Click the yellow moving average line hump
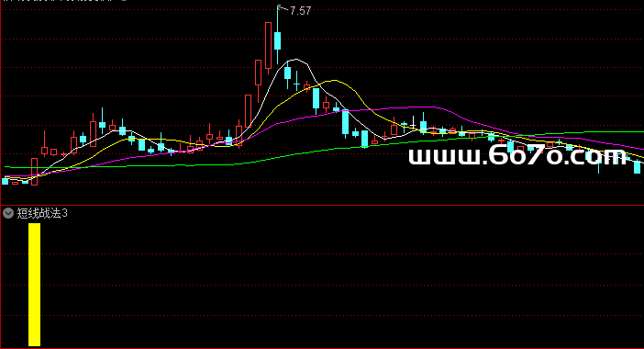Image resolution: width=644 pixels, height=349 pixels. point(335,81)
